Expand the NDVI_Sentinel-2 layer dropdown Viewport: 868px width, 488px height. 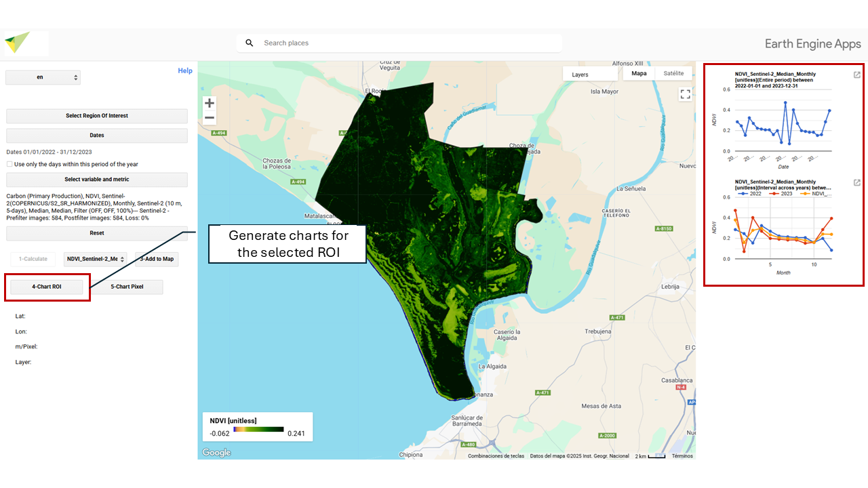click(x=95, y=259)
